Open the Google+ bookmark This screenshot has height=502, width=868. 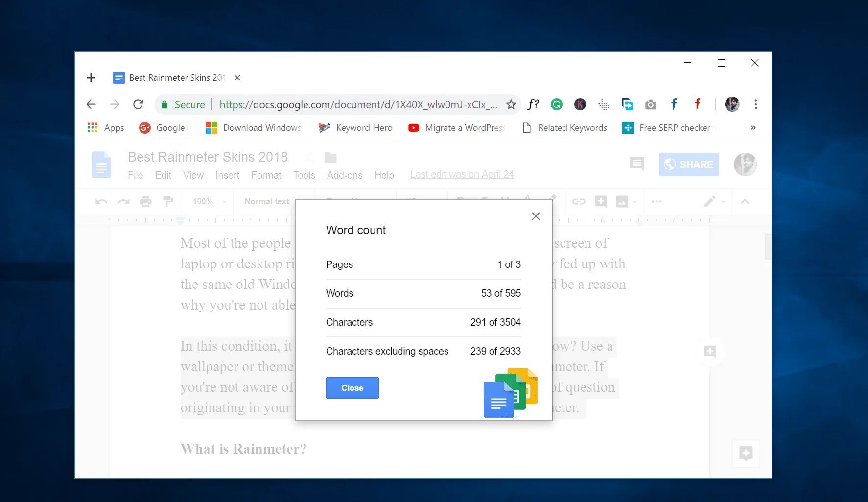[164, 128]
